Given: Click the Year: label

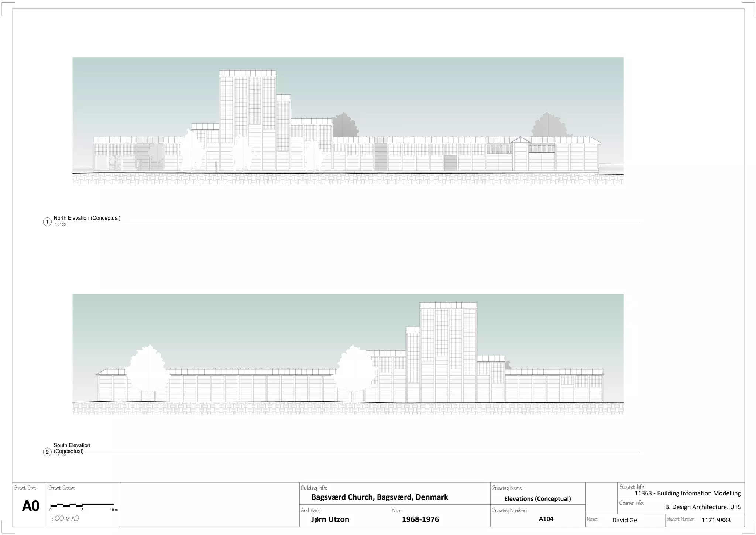Looking at the screenshot, I should pos(397,511).
